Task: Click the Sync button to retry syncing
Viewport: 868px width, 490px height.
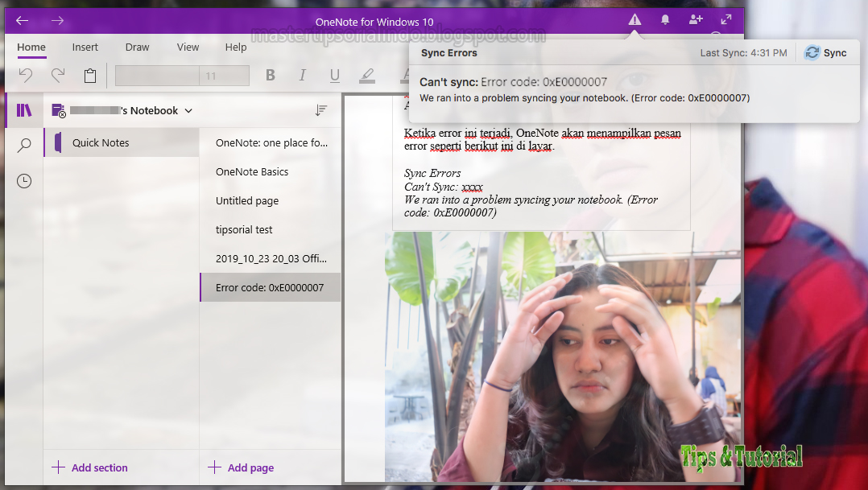Action: 828,51
